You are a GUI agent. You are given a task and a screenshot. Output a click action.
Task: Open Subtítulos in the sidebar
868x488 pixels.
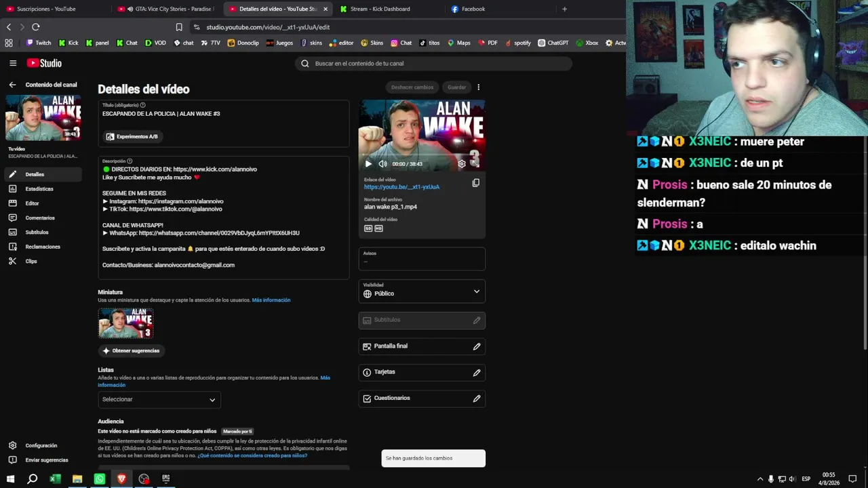click(x=41, y=232)
